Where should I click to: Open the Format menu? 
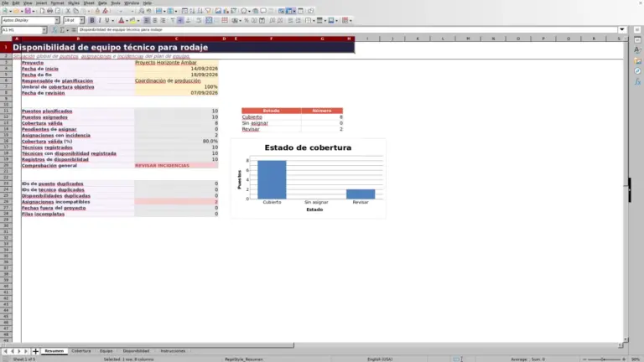pyautogui.click(x=57, y=3)
